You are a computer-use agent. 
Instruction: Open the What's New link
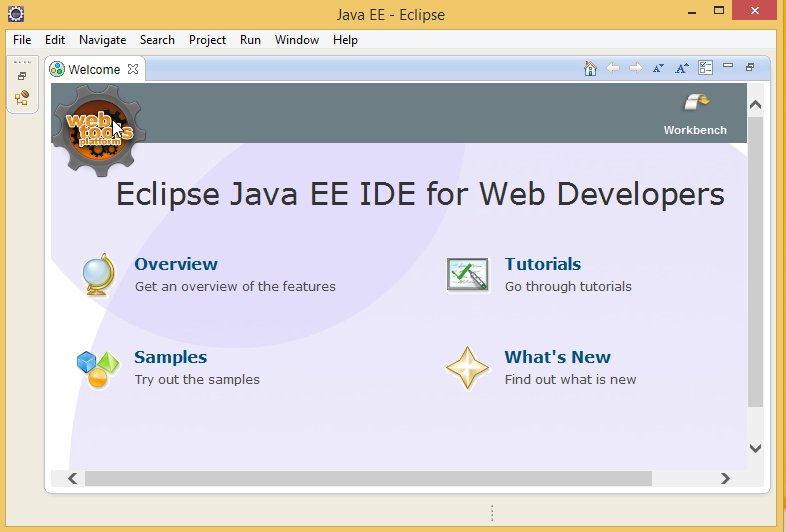[557, 357]
